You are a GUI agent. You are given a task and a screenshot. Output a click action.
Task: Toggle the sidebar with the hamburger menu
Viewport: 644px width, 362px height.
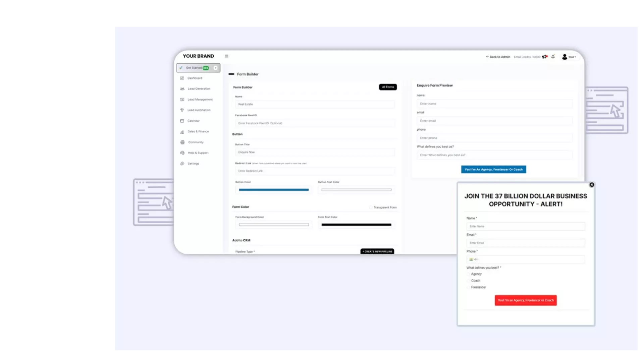click(x=226, y=56)
